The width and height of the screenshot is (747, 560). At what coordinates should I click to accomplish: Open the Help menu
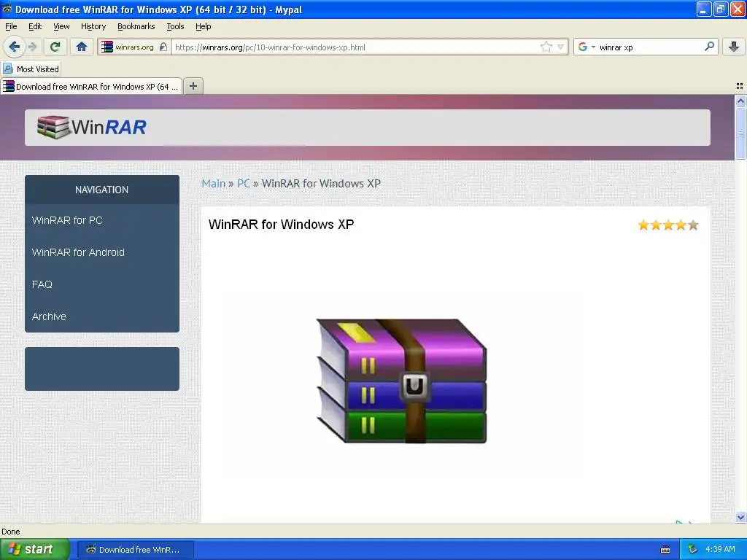[204, 27]
